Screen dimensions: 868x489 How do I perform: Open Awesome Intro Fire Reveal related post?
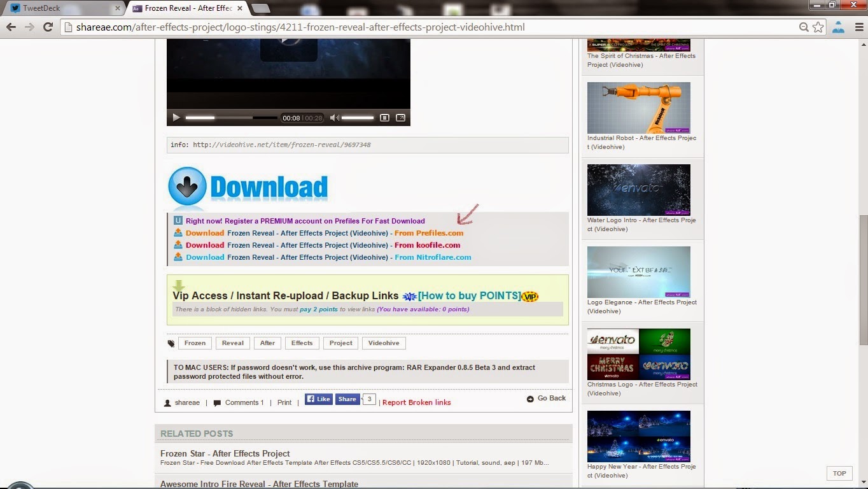[259, 484]
